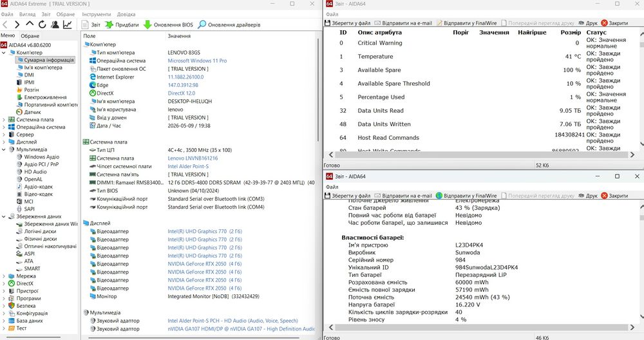Open the Lenovo LNVNB161216 motherboard link
The image size is (644, 340).
[x=193, y=158]
